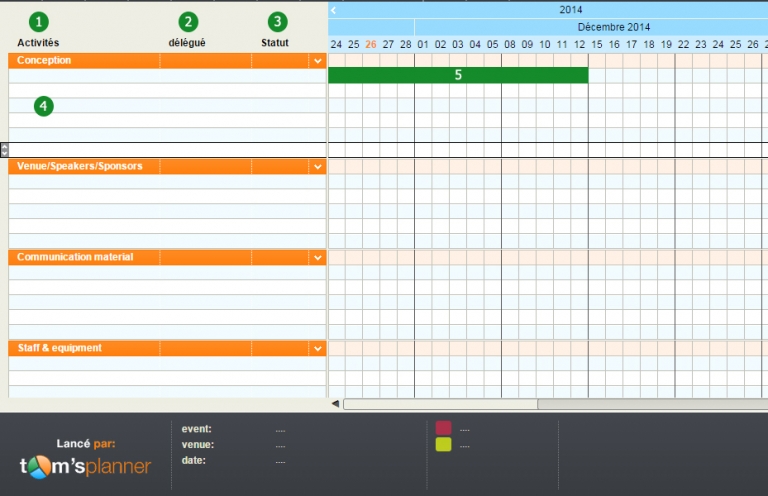Click the délégué column header

(187, 43)
